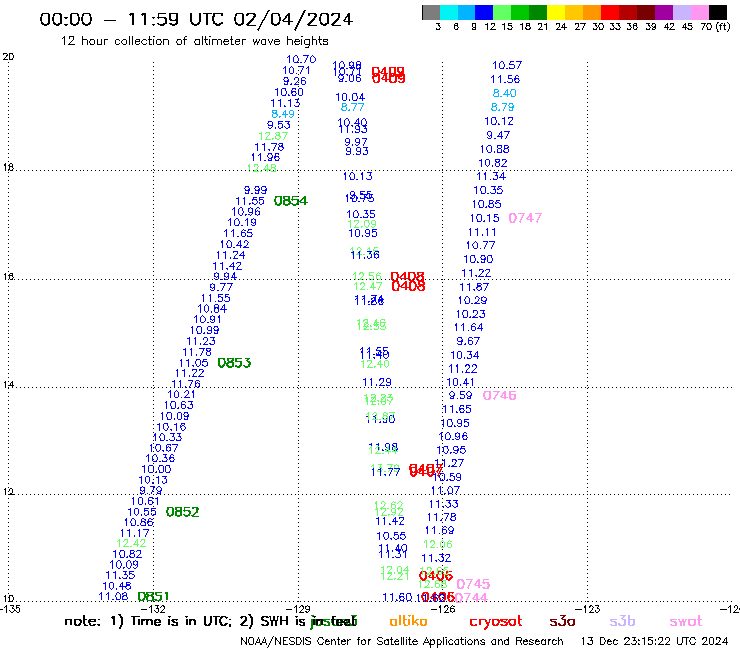Click the 'cryosat' satellite legend label
This screenshot has height=650, width=740.
[496, 622]
